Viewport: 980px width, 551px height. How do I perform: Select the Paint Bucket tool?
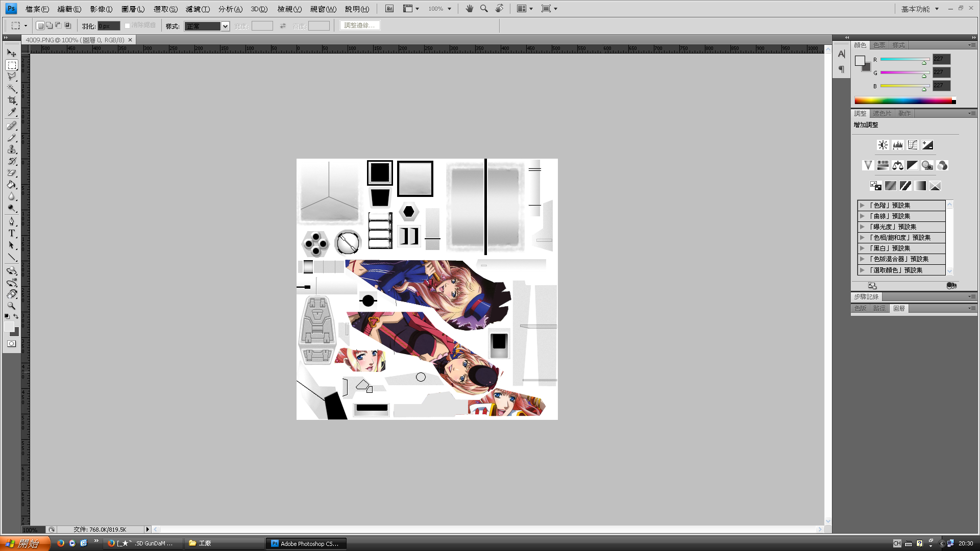click(x=12, y=185)
